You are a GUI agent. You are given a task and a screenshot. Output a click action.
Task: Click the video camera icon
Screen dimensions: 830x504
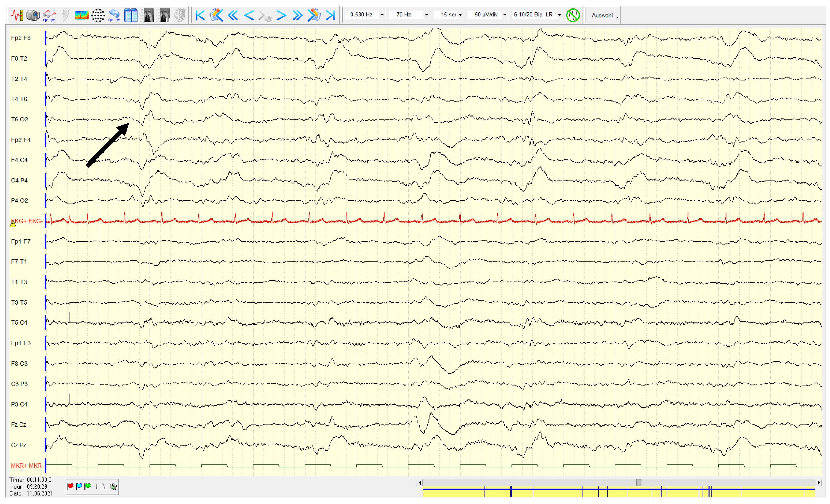click(x=33, y=15)
